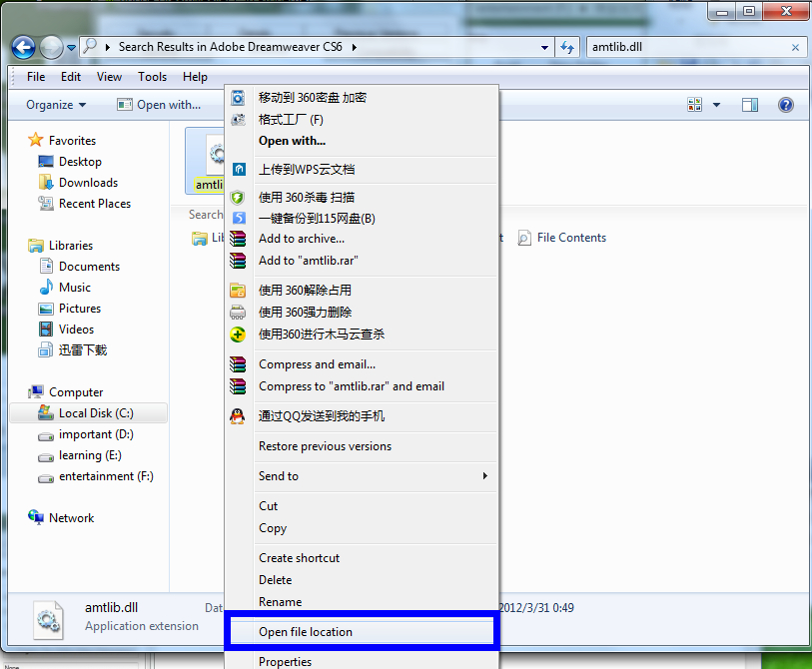This screenshot has height=669, width=812.
Task: Open the Edit menu
Action: click(71, 77)
